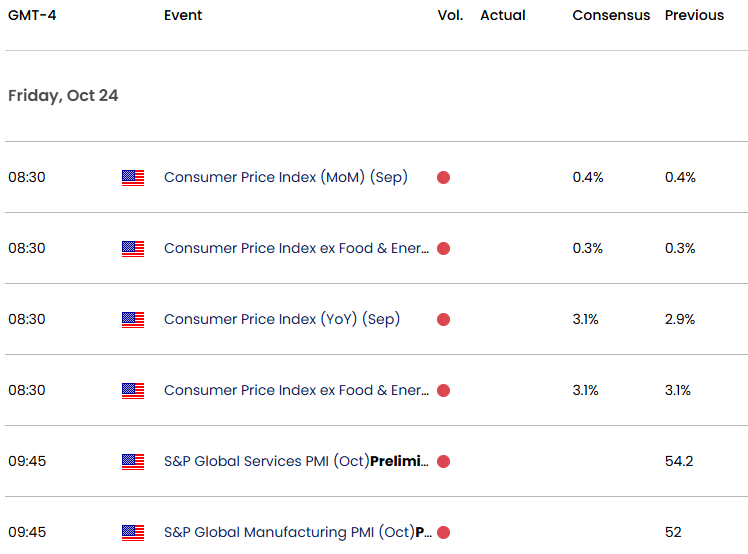Viewport: 748px width, 554px height.
Task: Select the flag icon next to S&P Global Manufacturing PMI
Action: pyautogui.click(x=133, y=532)
